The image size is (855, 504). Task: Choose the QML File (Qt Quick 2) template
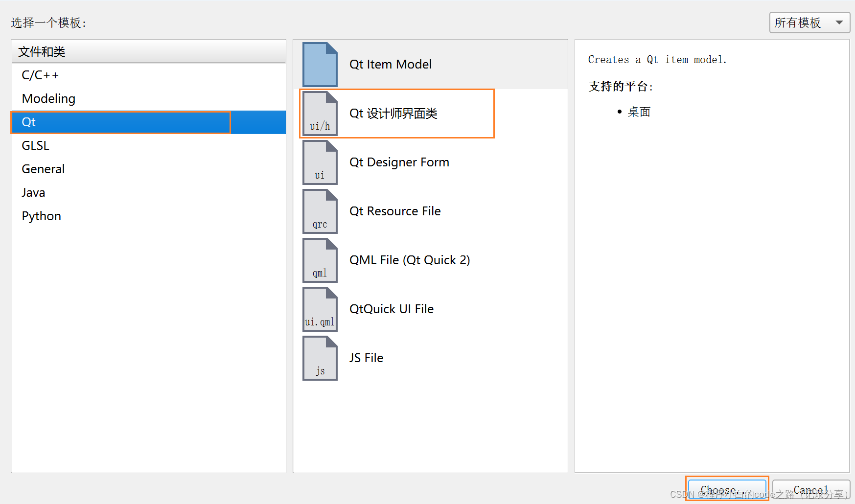[x=430, y=260]
